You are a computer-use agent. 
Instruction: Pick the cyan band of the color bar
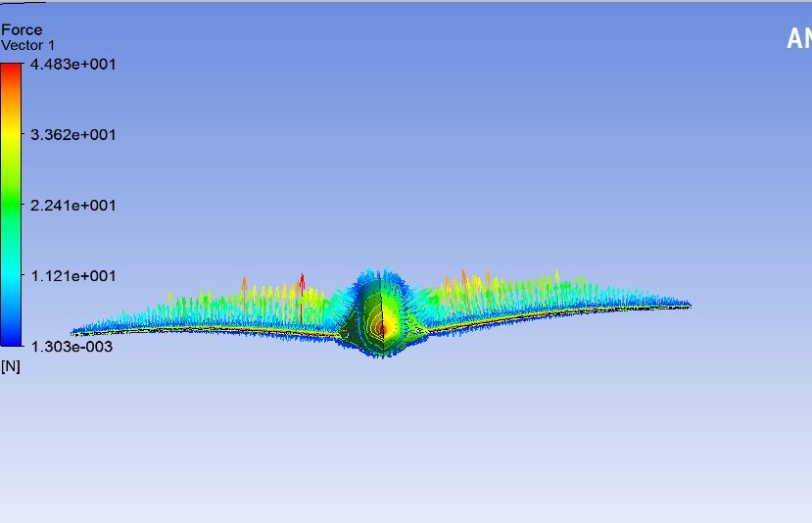[x=11, y=276]
